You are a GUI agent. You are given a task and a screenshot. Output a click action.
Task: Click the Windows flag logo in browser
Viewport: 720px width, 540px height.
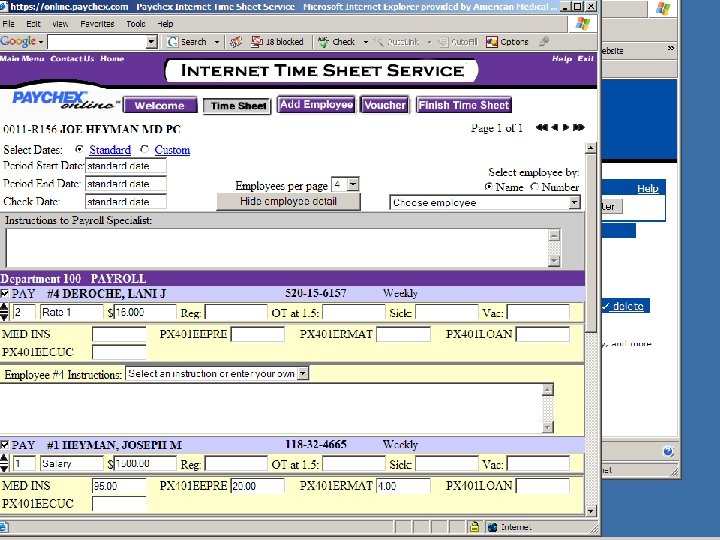(x=582, y=23)
